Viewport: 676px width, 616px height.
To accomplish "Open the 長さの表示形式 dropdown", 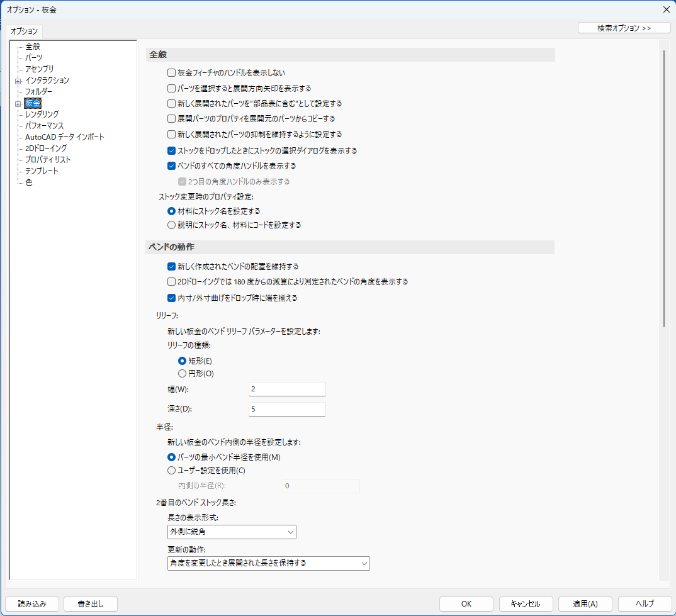I will 231,532.
